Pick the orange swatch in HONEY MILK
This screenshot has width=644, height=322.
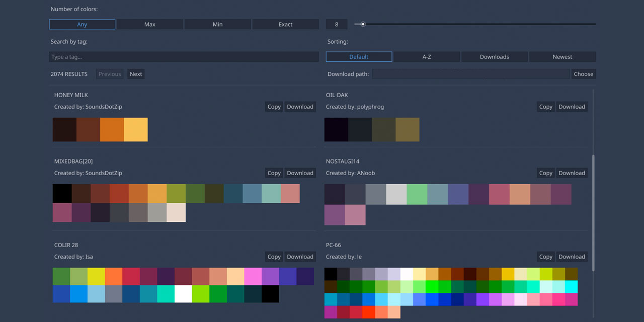[x=112, y=130]
